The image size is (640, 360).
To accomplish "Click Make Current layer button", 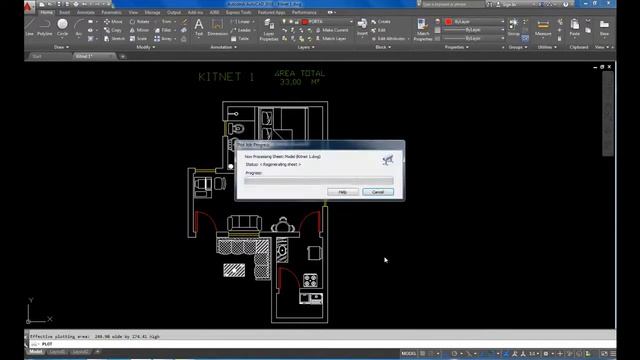I will 331,30.
